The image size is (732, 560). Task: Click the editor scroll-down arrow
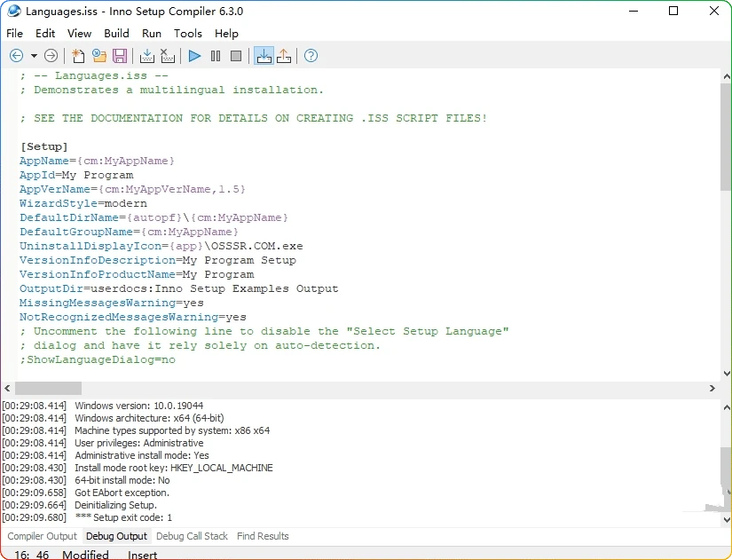pyautogui.click(x=727, y=373)
